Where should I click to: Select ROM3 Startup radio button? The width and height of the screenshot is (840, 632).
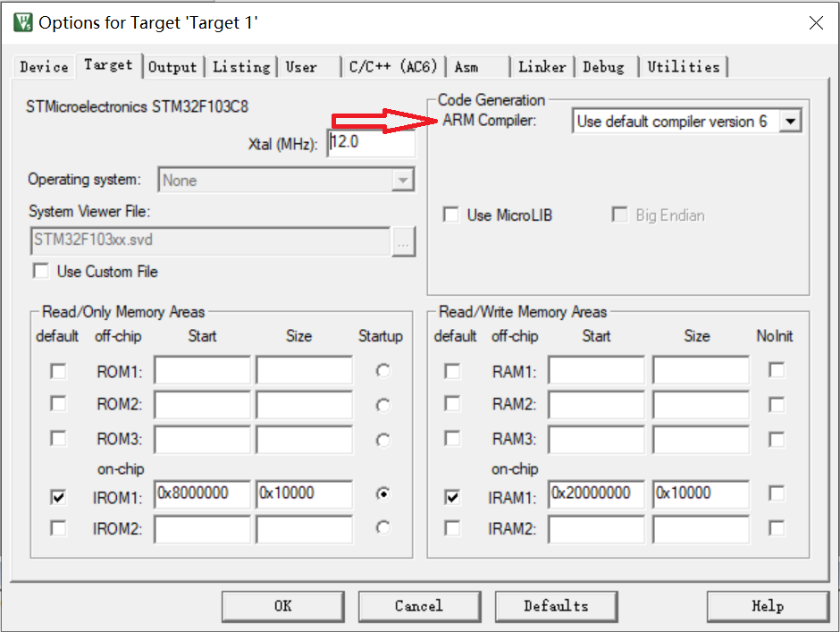pyautogui.click(x=383, y=440)
